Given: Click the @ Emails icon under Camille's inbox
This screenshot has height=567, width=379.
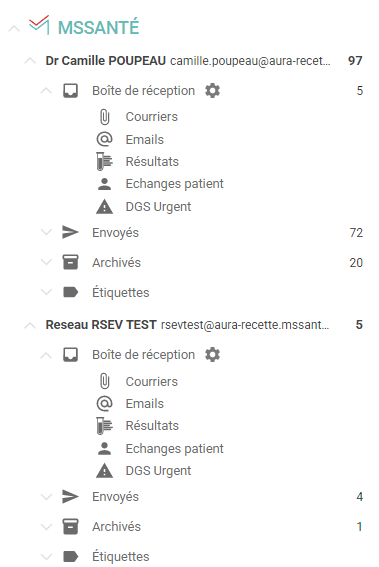Looking at the screenshot, I should click(105, 139).
